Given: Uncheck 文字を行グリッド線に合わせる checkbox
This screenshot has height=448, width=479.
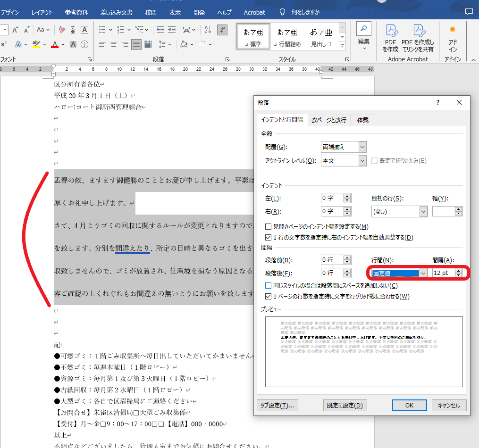Looking at the screenshot, I should pos(268,296).
